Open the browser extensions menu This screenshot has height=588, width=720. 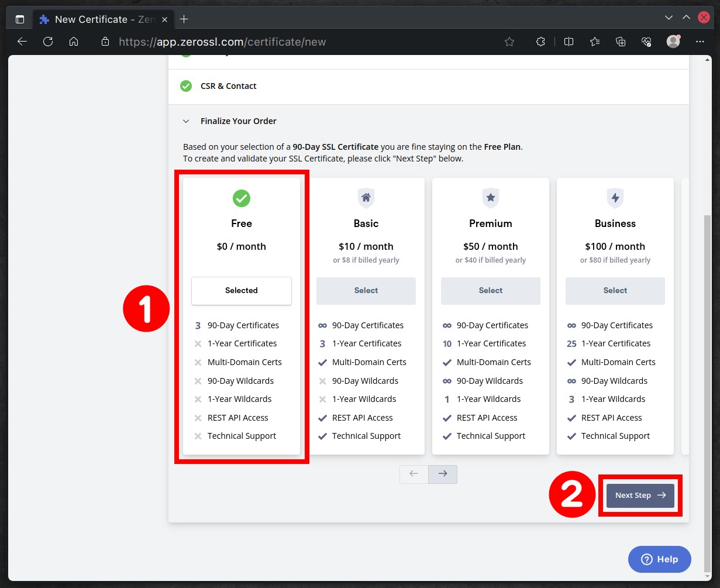pyautogui.click(x=541, y=42)
